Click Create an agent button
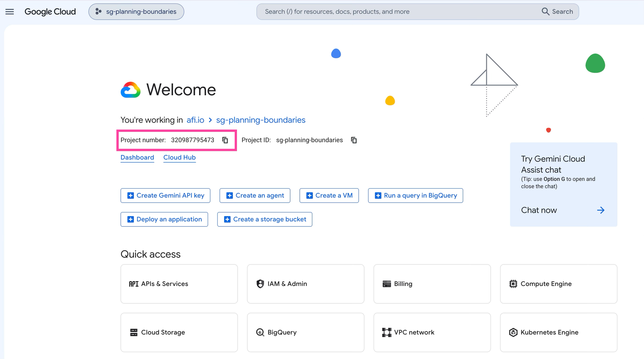 pyautogui.click(x=255, y=196)
